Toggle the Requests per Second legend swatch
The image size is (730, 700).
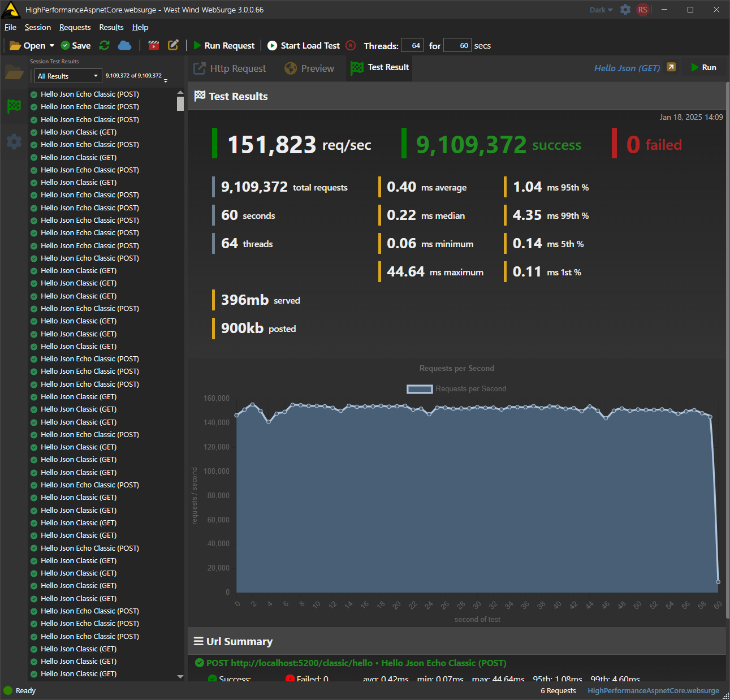click(x=420, y=389)
